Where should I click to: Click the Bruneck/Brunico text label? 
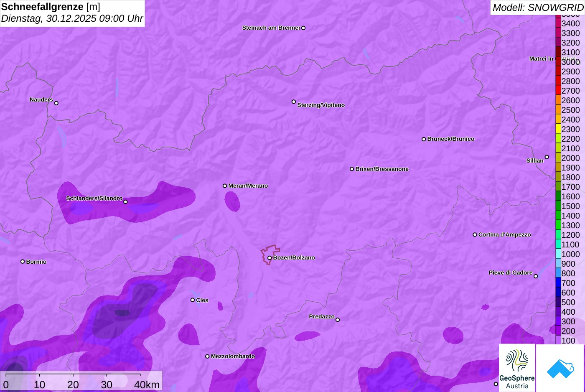[451, 139]
